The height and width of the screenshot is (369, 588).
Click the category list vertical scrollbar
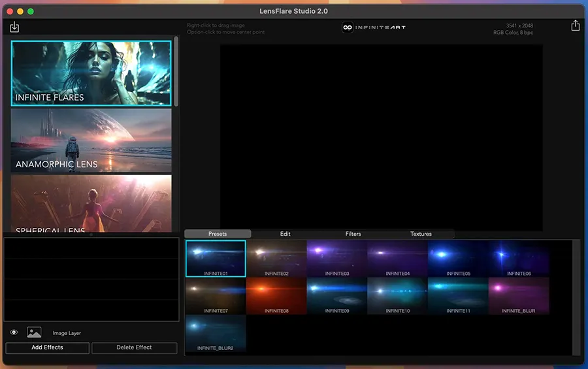176,72
